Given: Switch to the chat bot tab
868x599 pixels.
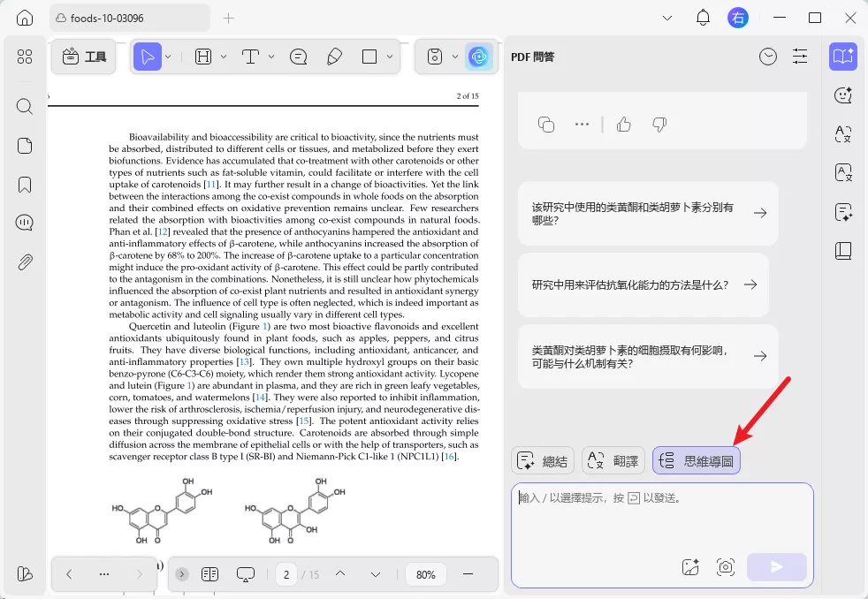Looking at the screenshot, I should [842, 95].
